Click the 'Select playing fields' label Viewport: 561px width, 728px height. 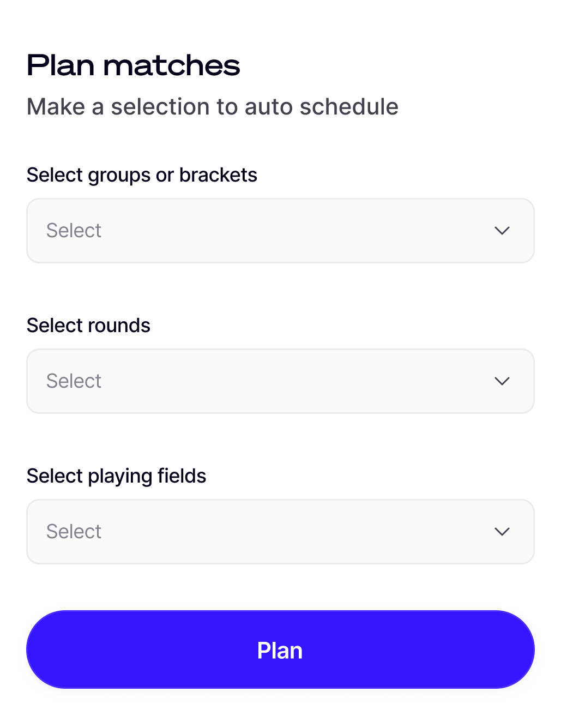tap(116, 476)
